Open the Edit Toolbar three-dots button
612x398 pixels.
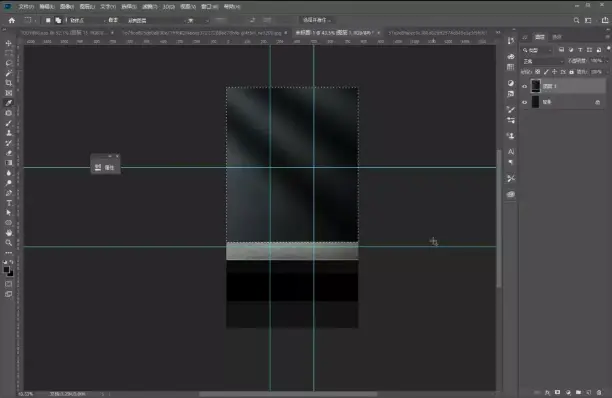[x=9, y=253]
